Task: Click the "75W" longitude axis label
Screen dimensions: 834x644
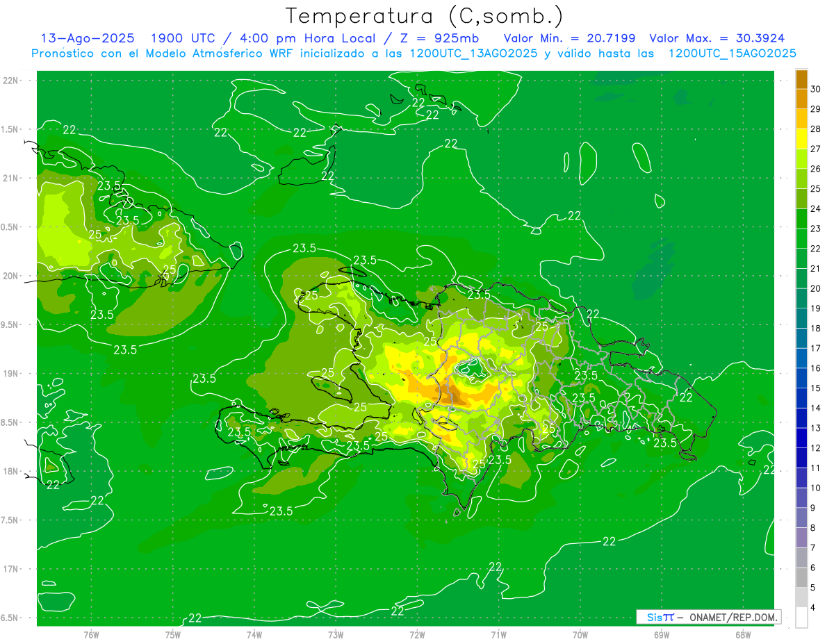Action: click(x=173, y=634)
